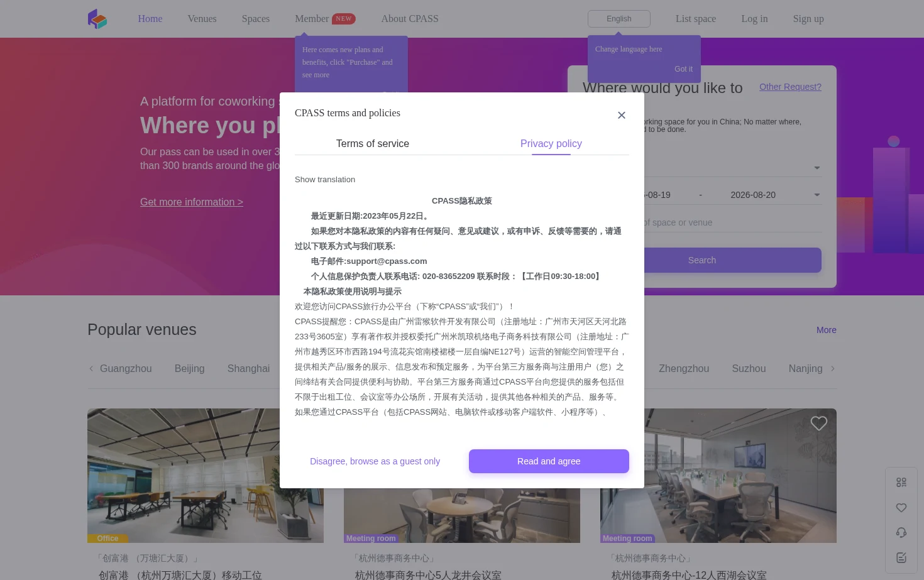Select Guangzhou city tab

[126, 369]
